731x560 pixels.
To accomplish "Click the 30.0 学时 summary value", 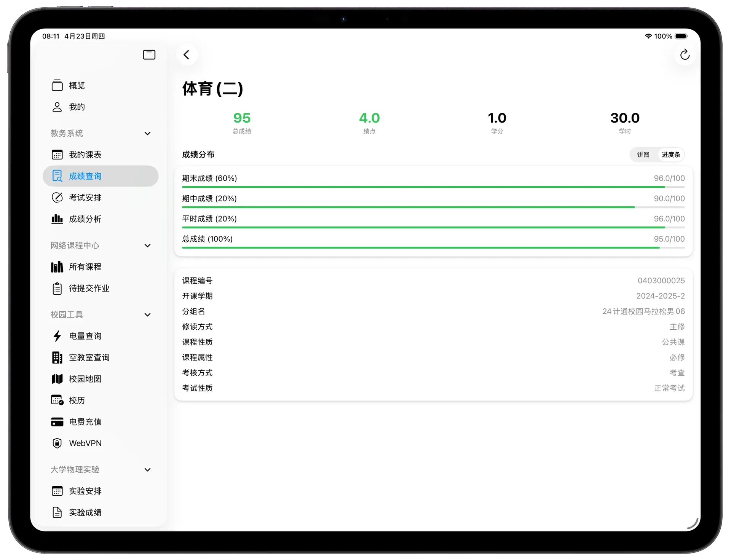I will tap(625, 118).
